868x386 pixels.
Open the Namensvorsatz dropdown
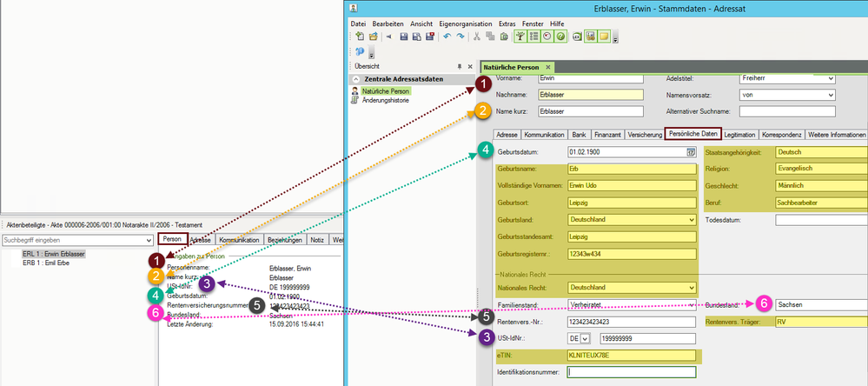[830, 95]
